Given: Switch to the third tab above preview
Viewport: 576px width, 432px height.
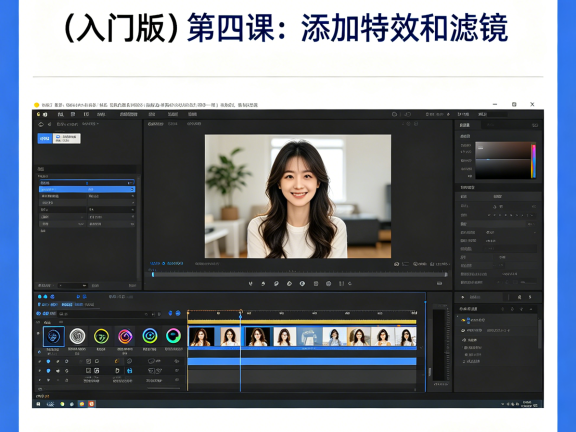Looking at the screenshot, I should click(194, 124).
